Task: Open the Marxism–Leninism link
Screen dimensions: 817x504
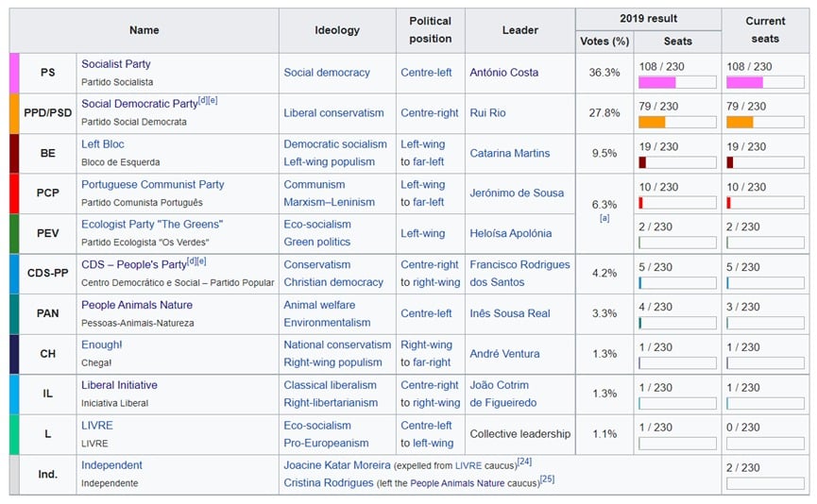Action: 330,202
